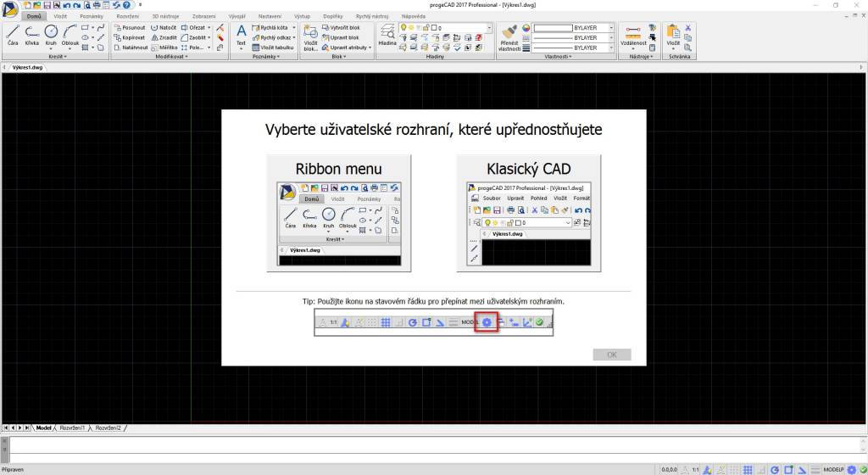Open help with the question mark icon
This screenshot has height=475, width=868.
(126, 5)
